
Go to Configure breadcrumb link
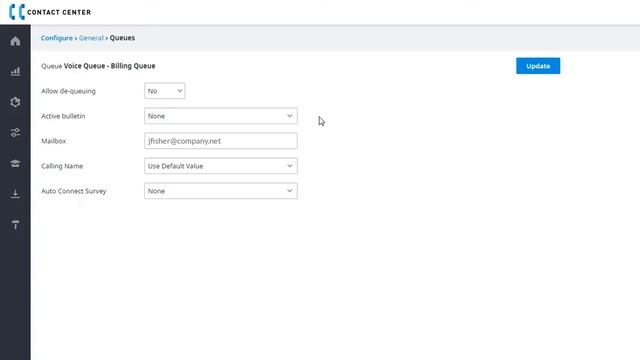(57, 38)
